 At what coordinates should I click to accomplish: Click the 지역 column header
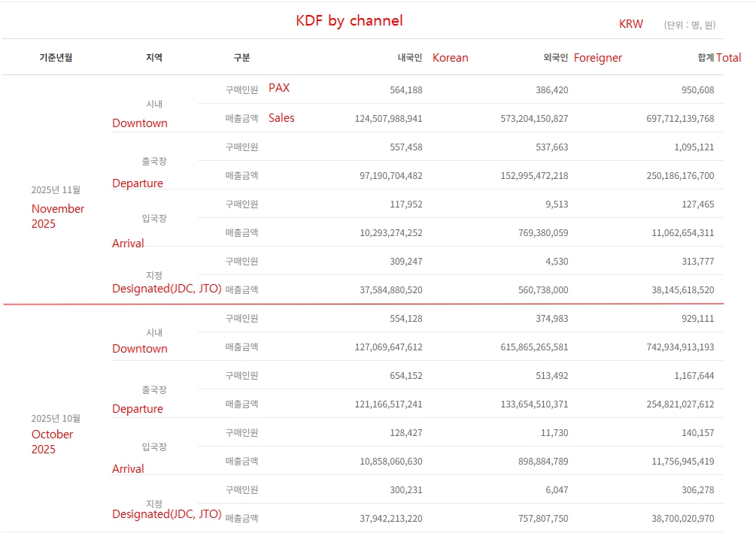(153, 58)
